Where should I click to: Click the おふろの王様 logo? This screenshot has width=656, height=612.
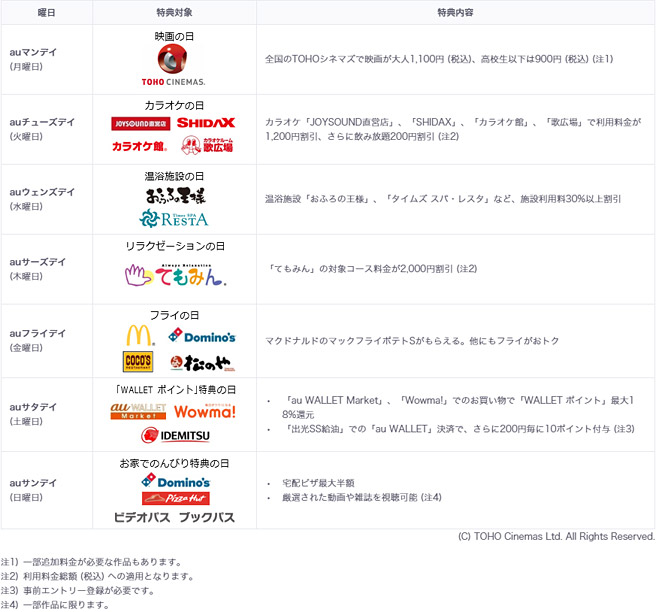176,195
